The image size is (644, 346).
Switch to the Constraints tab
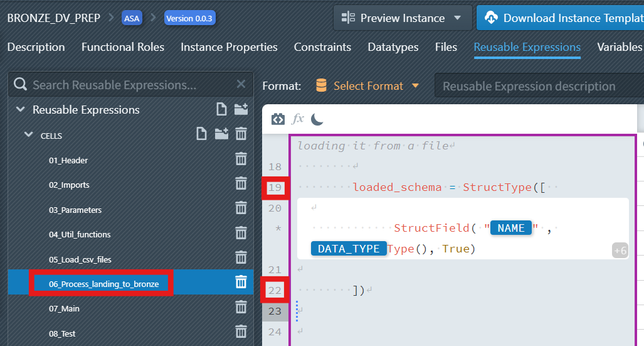[x=322, y=47]
